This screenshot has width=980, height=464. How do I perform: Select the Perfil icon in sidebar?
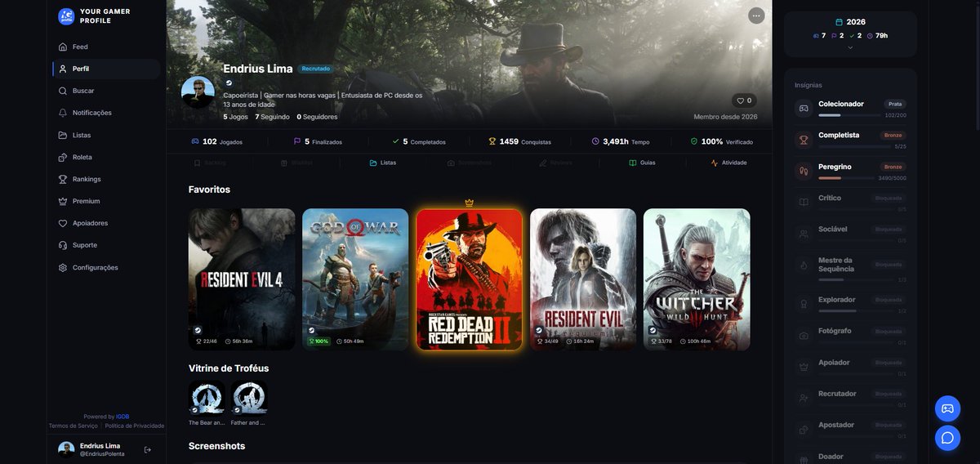(63, 69)
